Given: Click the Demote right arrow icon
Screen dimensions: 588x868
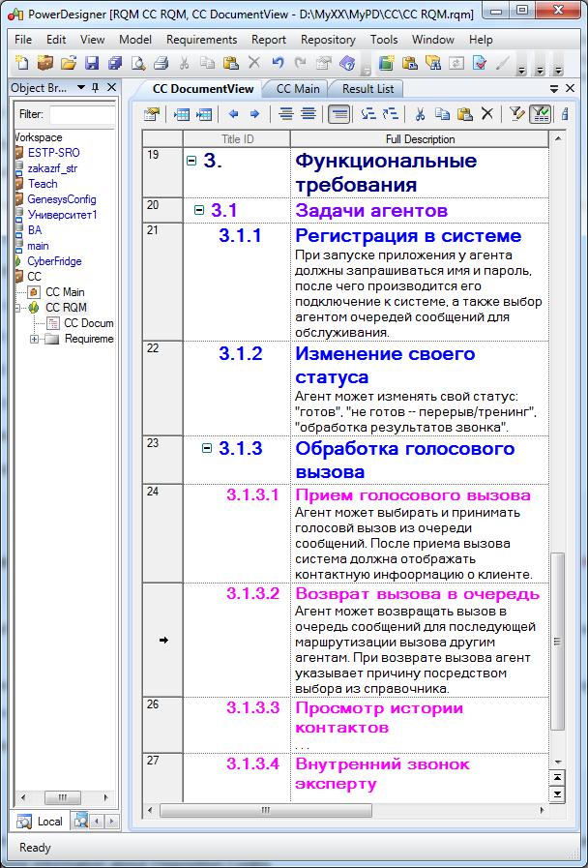Looking at the screenshot, I should (x=254, y=114).
